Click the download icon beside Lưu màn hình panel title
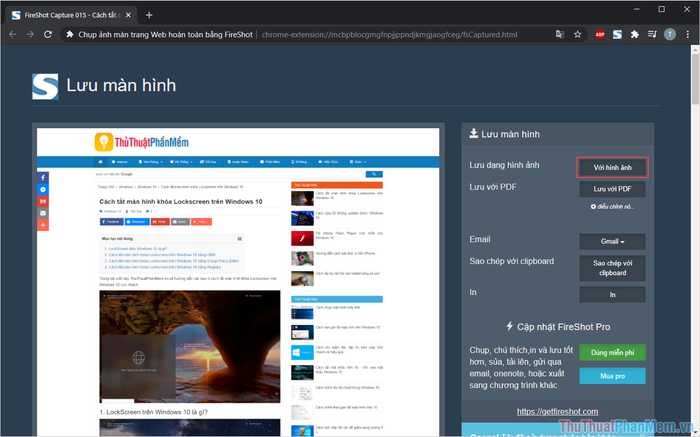The image size is (700, 437). click(474, 133)
